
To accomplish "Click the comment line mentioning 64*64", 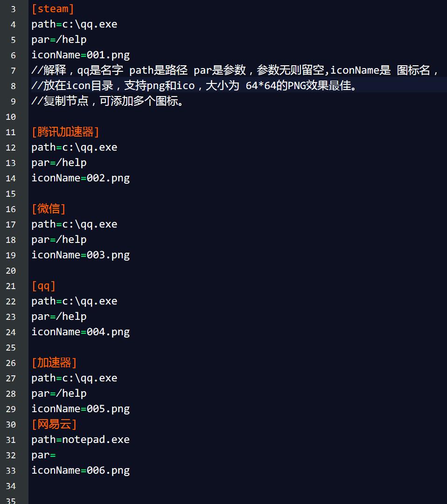I will [194, 86].
